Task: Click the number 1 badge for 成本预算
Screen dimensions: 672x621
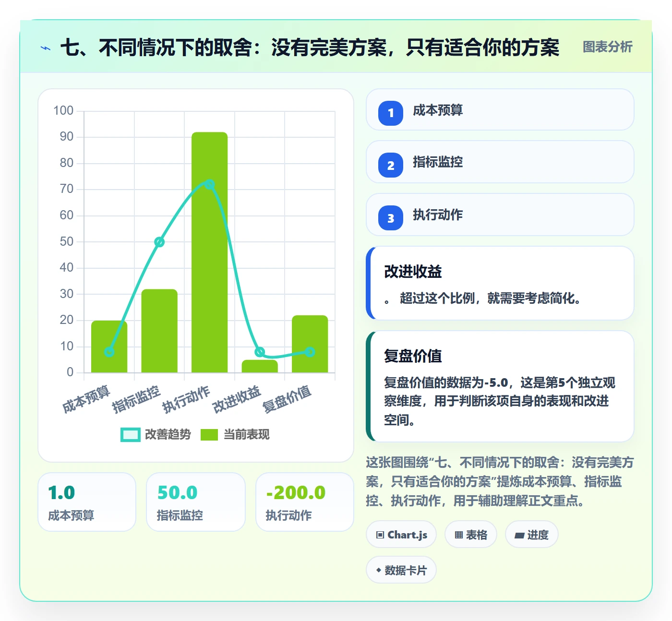Action: 391,113
